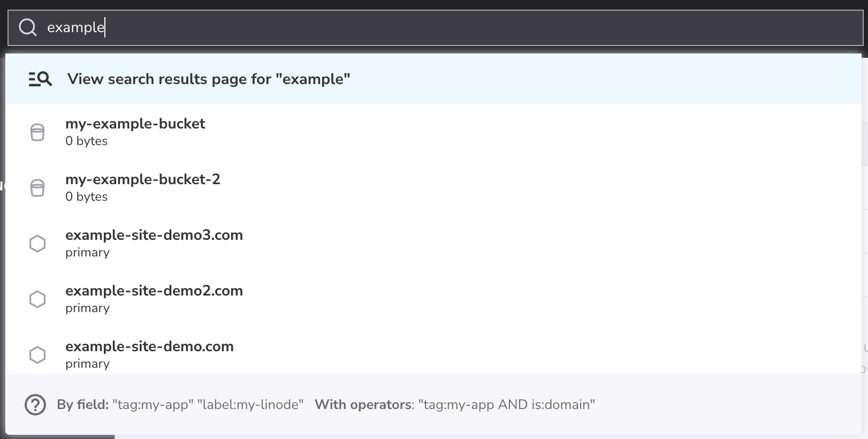Open the search results page for "example"
Image resolution: width=868 pixels, height=439 pixels.
click(209, 79)
